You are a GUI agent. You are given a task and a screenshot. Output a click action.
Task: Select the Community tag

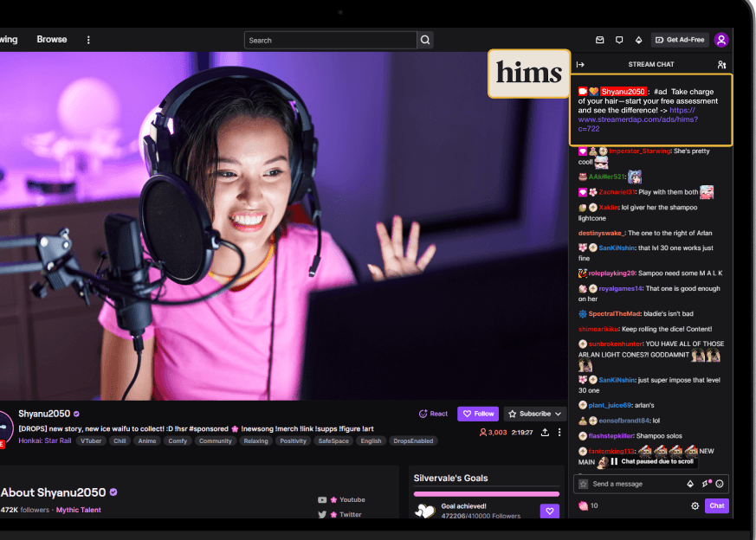[x=215, y=440]
